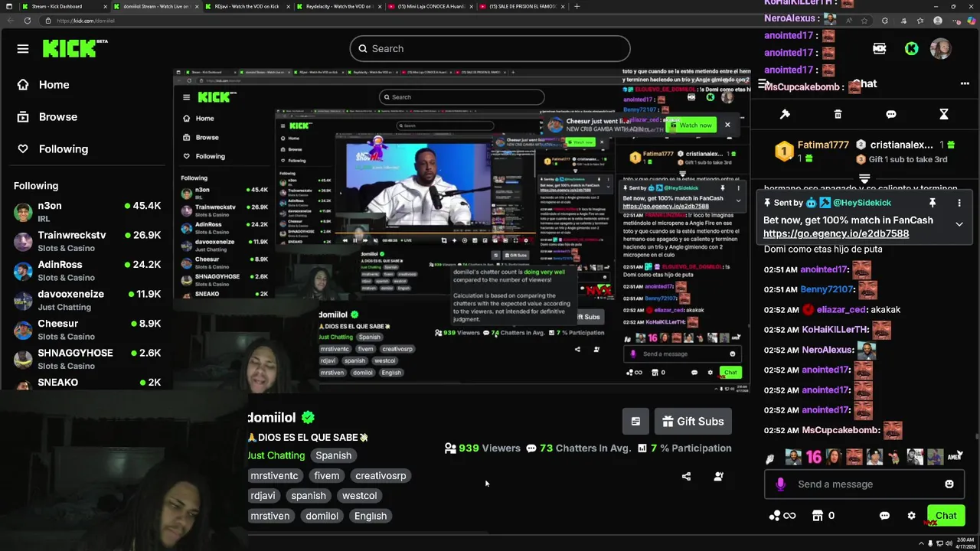Screen dimensions: 980x551
Task: Open n3on channel in Following list
Action: tap(87, 211)
